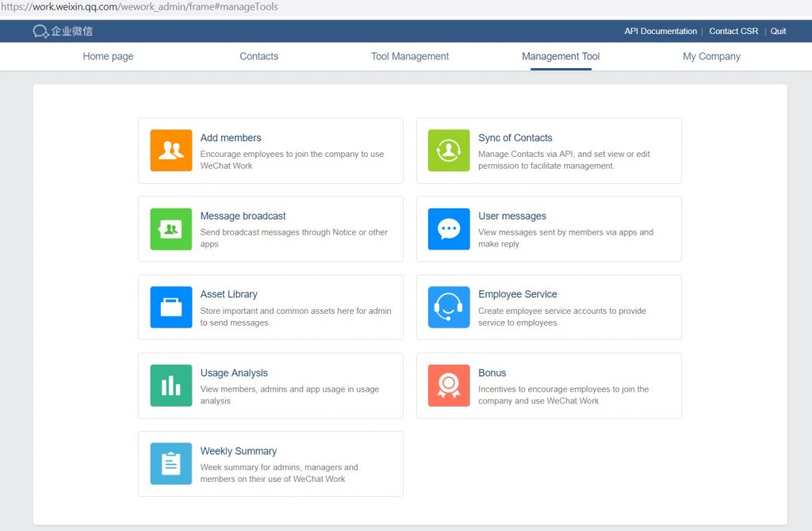Open the Home page tab
The height and width of the screenshot is (531, 812).
(x=108, y=56)
